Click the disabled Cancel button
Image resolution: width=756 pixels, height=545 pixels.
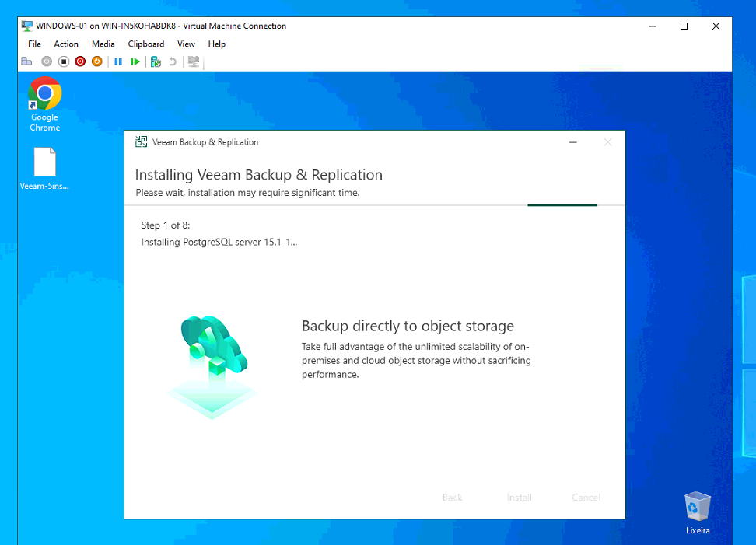coord(586,498)
